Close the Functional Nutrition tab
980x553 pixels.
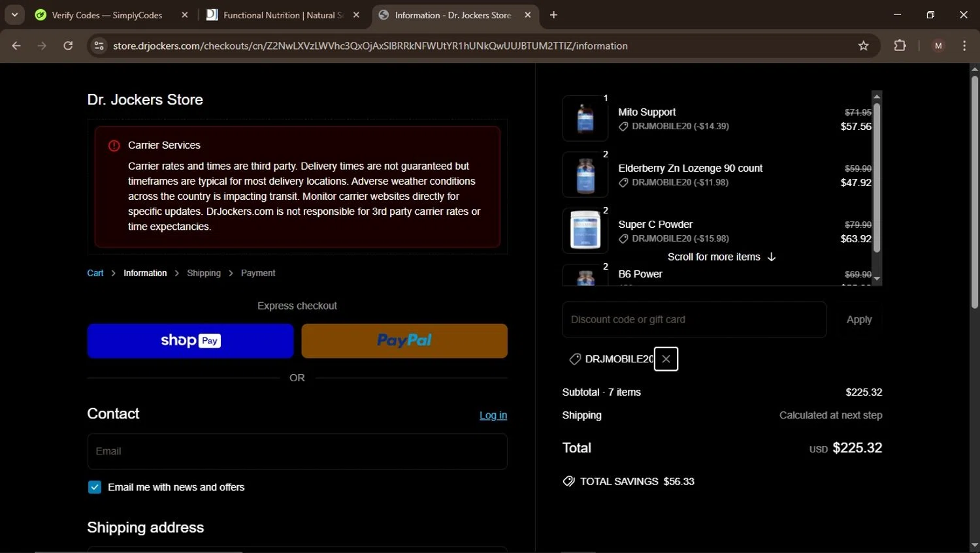(356, 15)
